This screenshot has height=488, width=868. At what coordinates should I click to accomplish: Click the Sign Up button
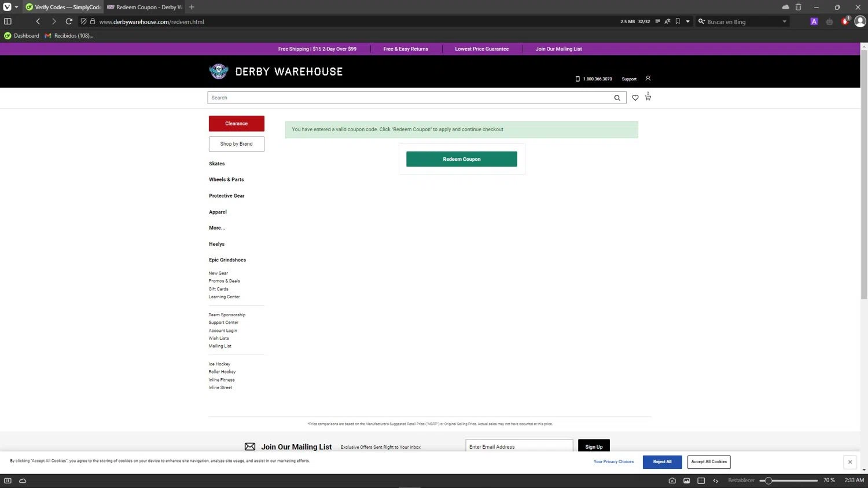(594, 446)
